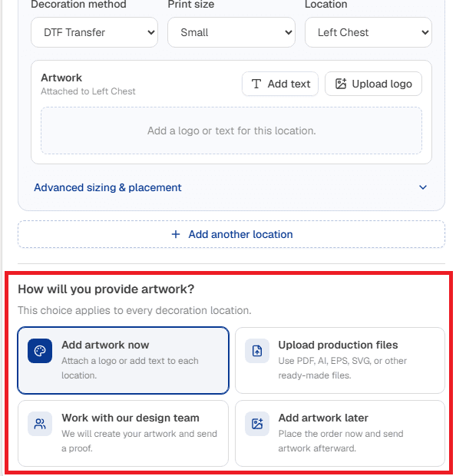Click the T icon in Add text
Screen dimensions: 456x476
pos(256,84)
